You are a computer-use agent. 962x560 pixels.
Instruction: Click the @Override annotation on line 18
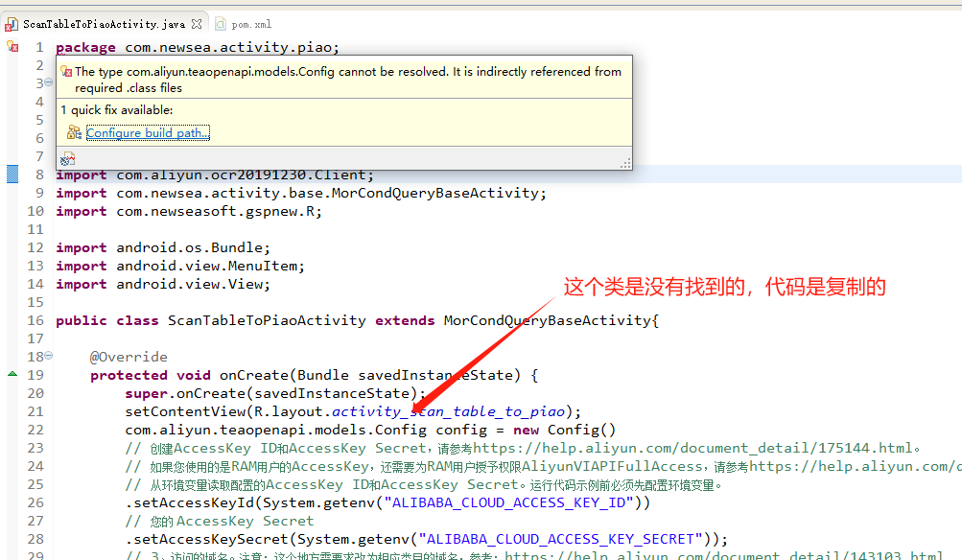(129, 357)
